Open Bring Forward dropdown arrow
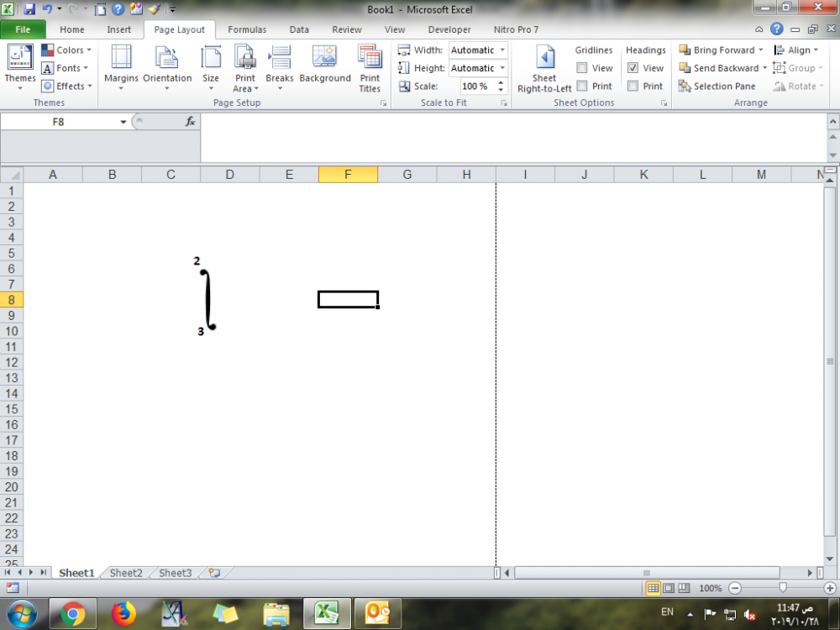The height and width of the screenshot is (630, 840). [x=760, y=50]
